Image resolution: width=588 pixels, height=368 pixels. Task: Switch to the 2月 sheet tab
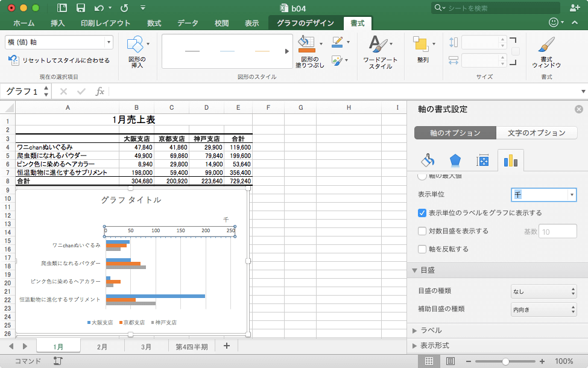[103, 347]
